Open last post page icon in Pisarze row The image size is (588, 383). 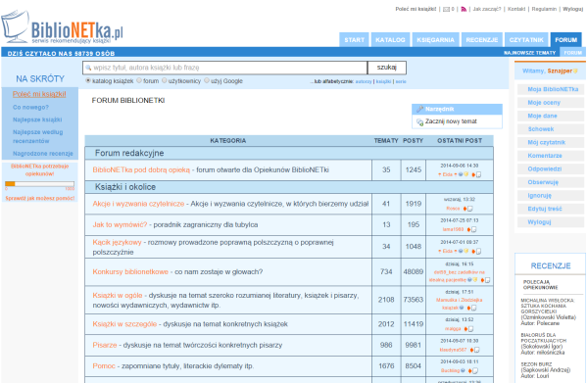477,350
